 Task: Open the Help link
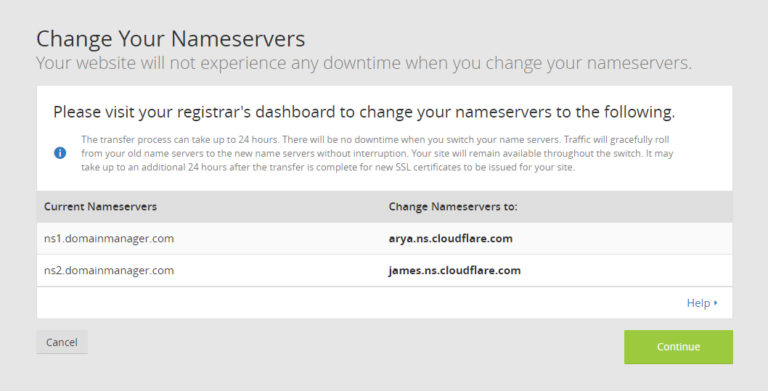(698, 303)
